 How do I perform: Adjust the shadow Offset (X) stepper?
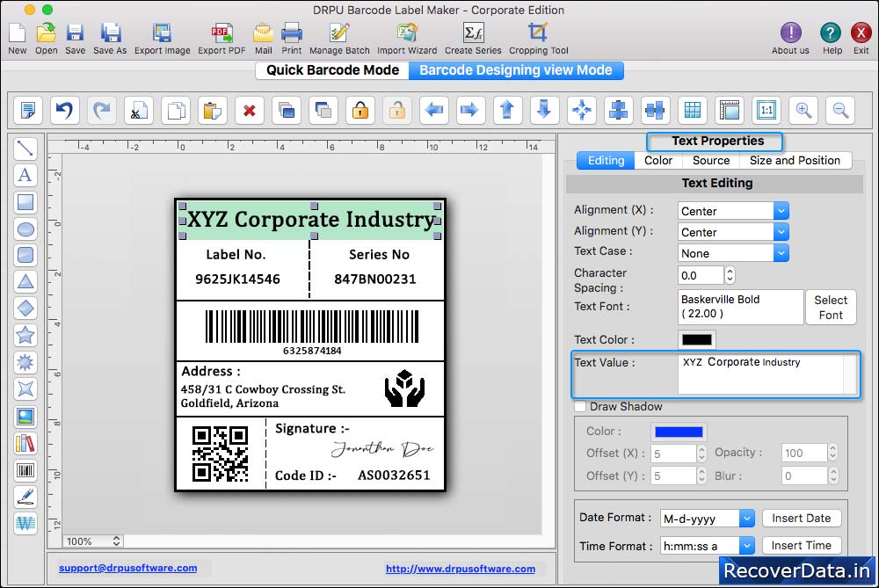coord(701,453)
